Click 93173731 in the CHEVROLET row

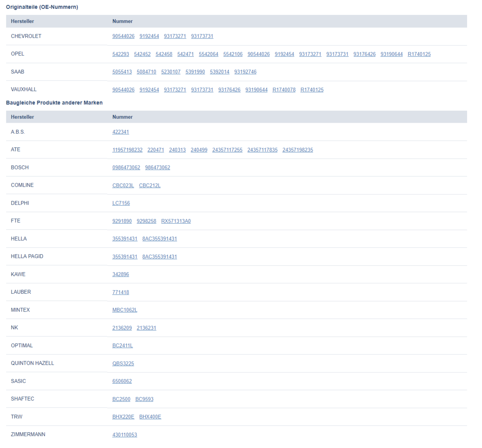click(x=202, y=36)
